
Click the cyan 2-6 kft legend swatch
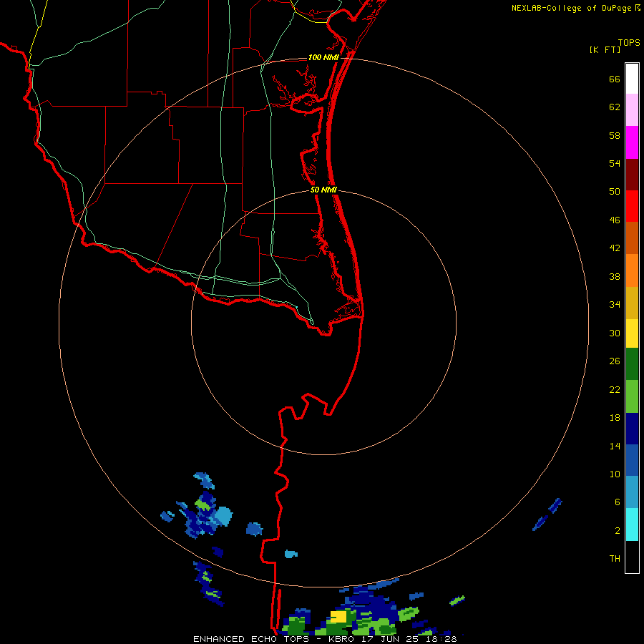coord(632,525)
